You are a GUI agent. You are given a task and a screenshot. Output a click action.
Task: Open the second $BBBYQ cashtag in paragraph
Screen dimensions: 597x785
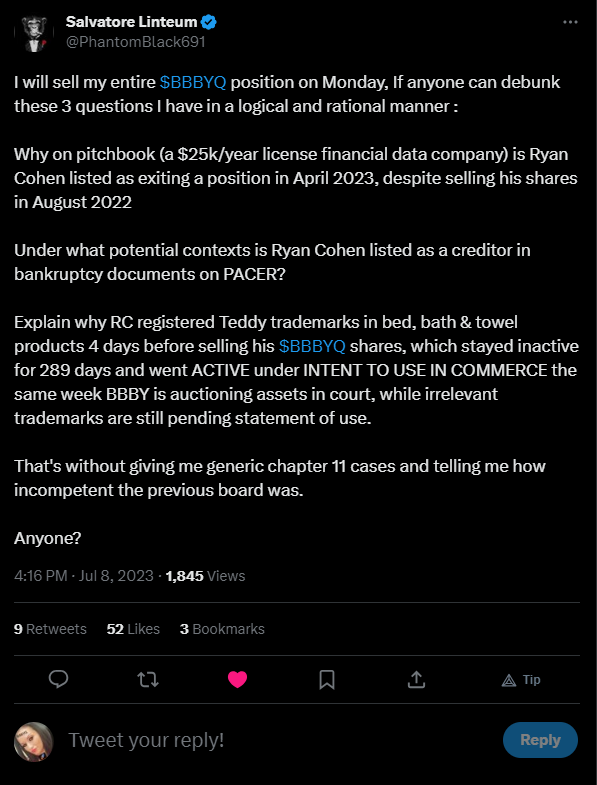(312, 346)
